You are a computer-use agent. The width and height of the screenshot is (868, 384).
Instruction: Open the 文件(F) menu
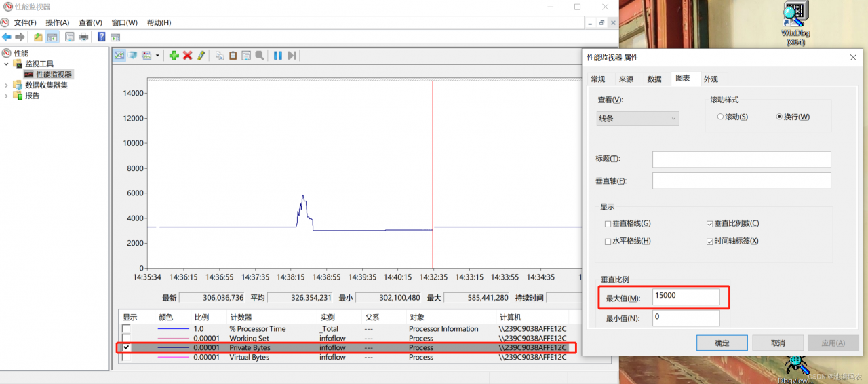point(25,22)
